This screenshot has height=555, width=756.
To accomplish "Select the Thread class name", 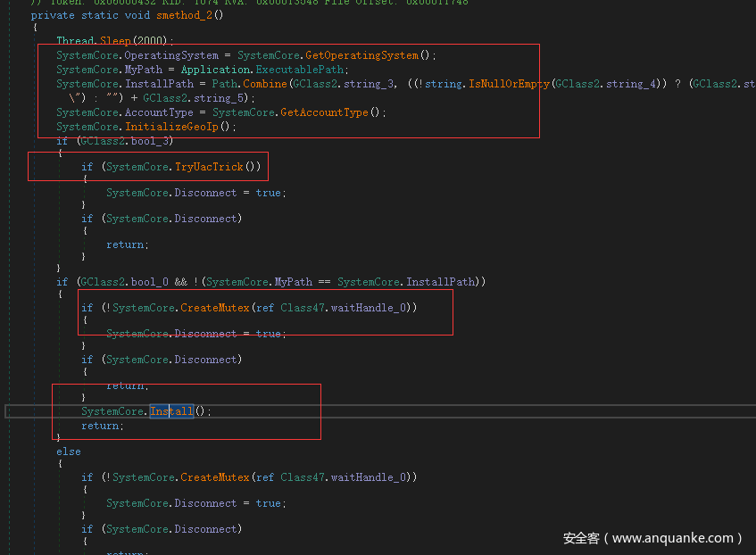I will point(75,41).
